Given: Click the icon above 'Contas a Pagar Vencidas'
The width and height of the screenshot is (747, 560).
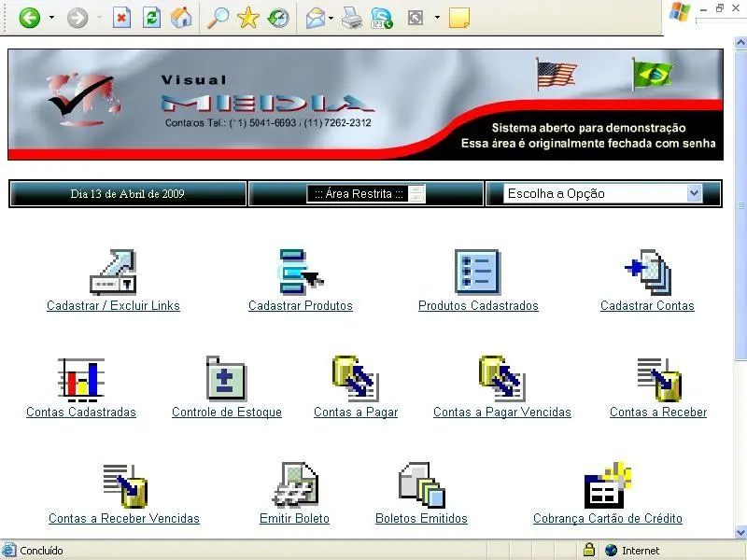Looking at the screenshot, I should (x=502, y=379).
